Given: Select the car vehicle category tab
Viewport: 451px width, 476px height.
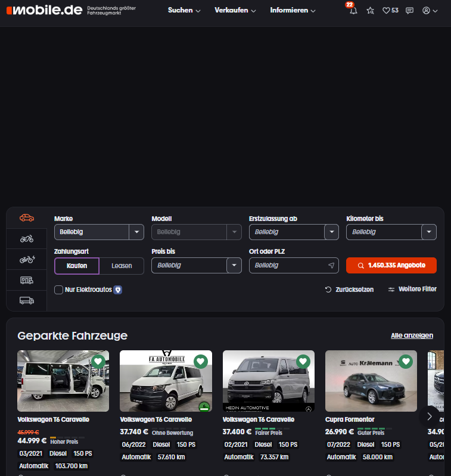Looking at the screenshot, I should point(27,217).
